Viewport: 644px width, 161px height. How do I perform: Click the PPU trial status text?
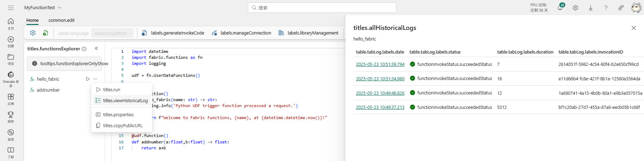tap(539, 7)
